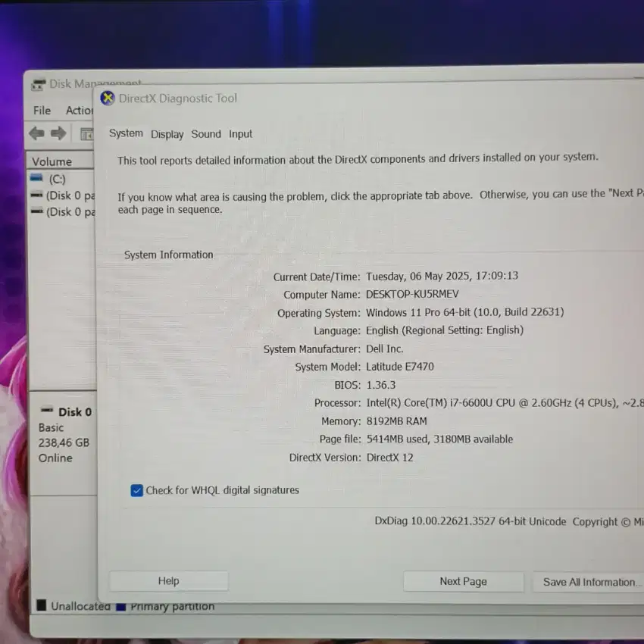Click the Disk Management window title icon
This screenshot has height=644, width=644.
click(38, 85)
